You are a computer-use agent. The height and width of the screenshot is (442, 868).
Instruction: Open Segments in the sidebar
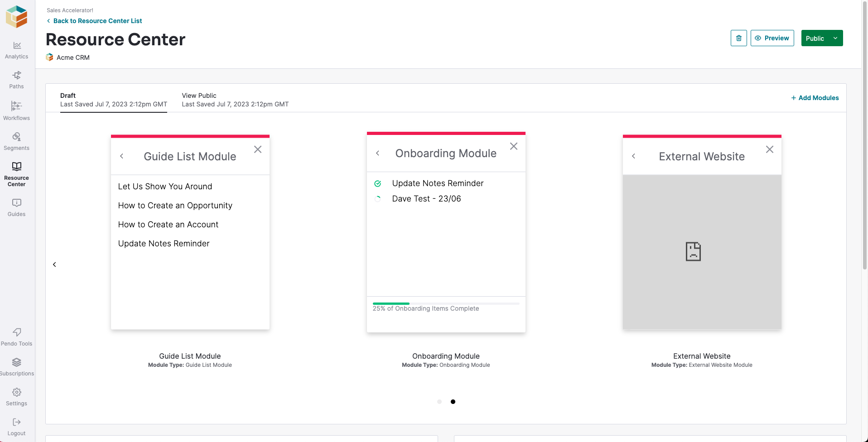pos(17,141)
